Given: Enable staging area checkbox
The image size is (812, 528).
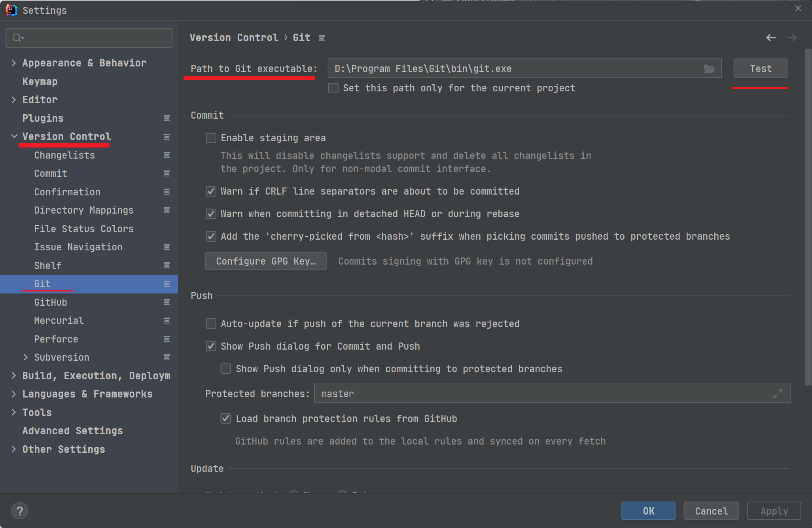Looking at the screenshot, I should [x=211, y=138].
